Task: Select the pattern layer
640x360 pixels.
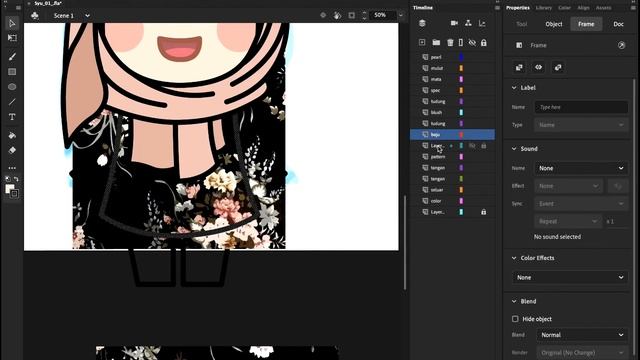Action: (x=452, y=157)
